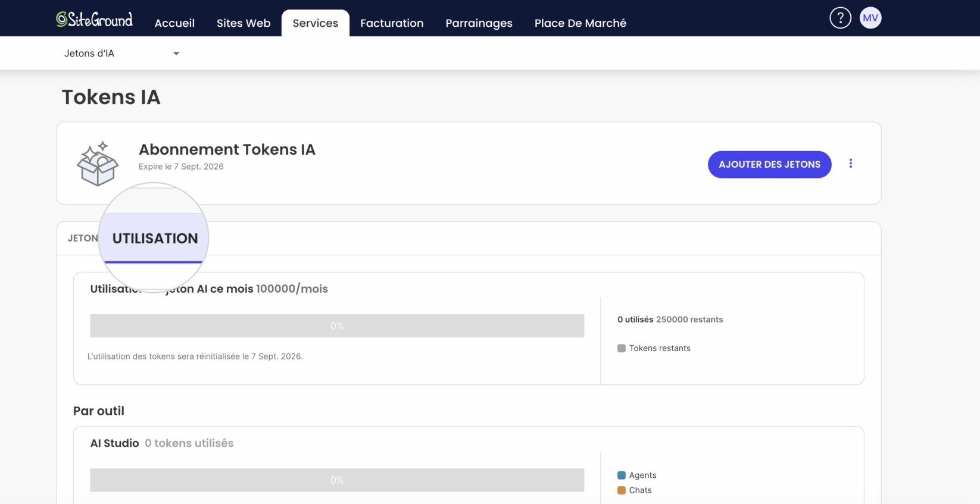
Task: Expand the Jetons d'IA service dropdown
Action: [122, 54]
